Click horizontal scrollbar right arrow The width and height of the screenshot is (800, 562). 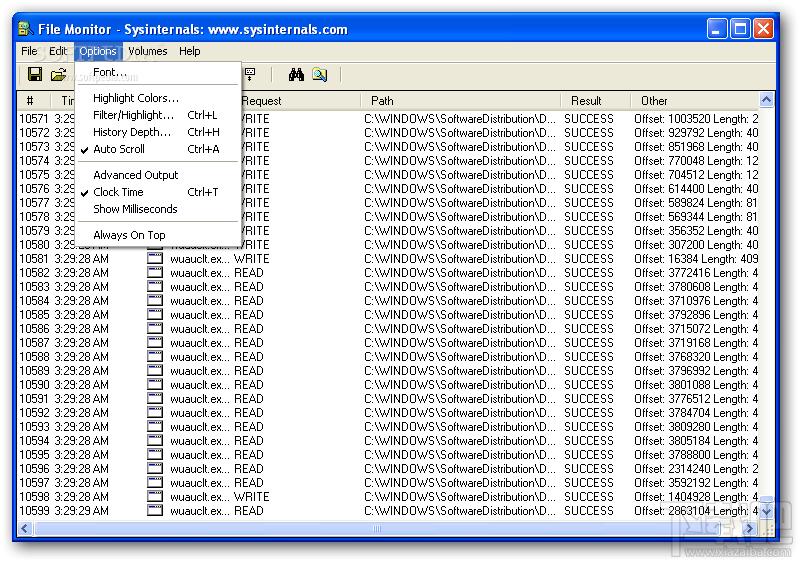click(749, 529)
